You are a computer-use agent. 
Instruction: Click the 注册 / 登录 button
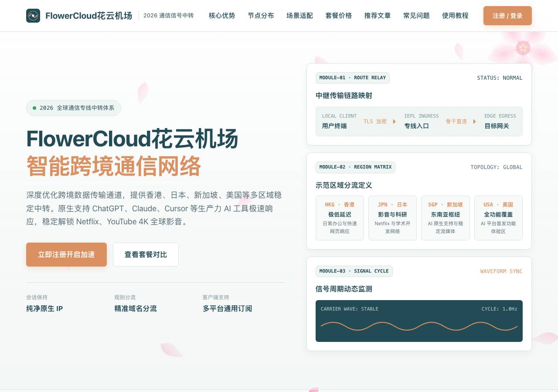pos(507,16)
